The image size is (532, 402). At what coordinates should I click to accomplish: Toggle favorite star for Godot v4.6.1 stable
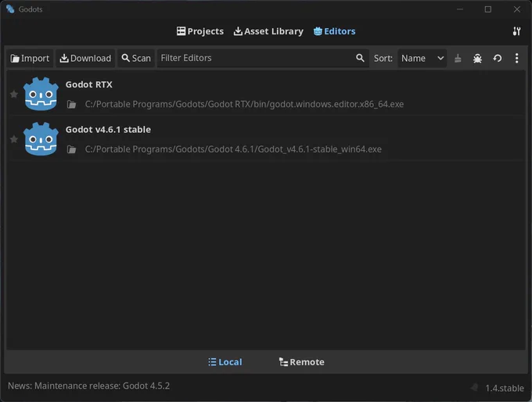click(x=14, y=139)
